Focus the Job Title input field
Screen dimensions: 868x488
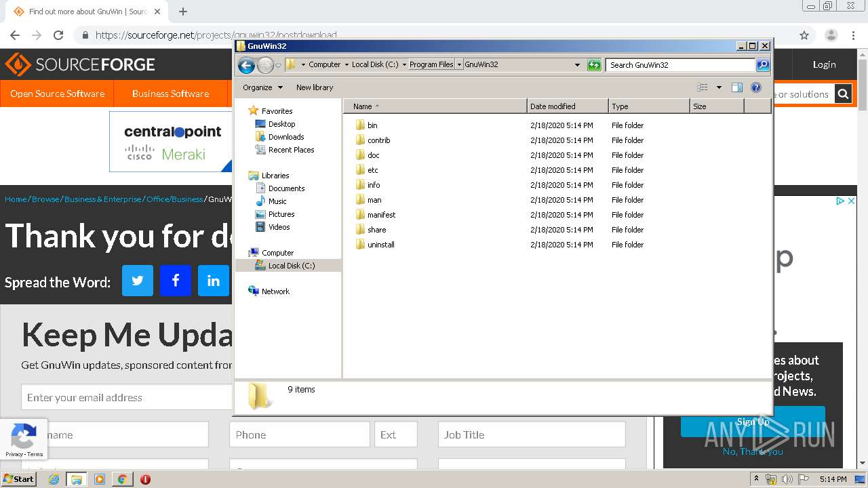532,434
